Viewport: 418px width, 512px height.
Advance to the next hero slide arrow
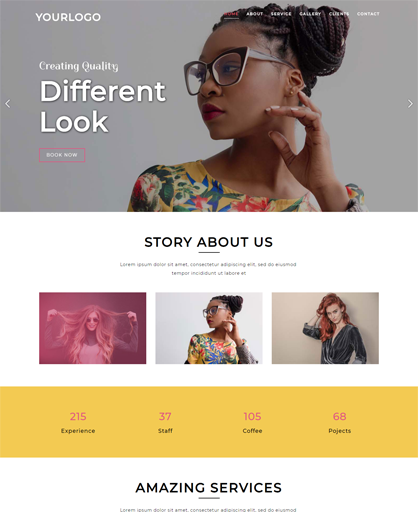(x=410, y=104)
